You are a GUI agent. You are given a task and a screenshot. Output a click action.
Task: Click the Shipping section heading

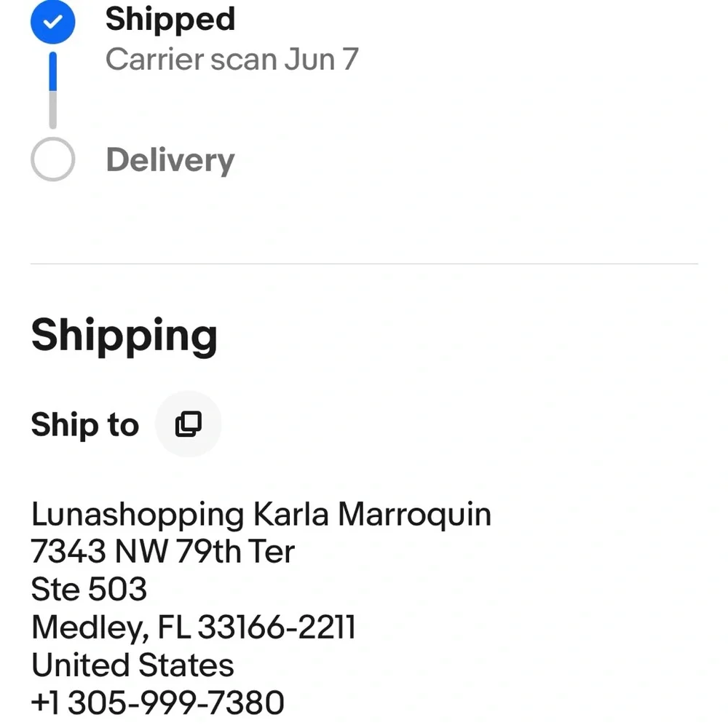(124, 335)
